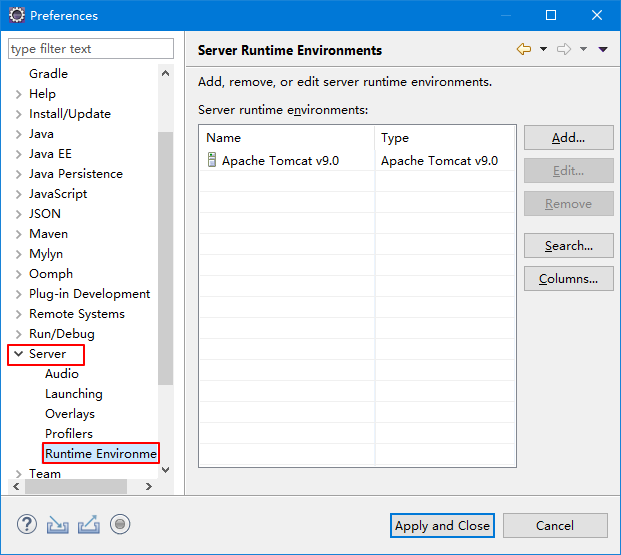Click the tree scroll right arrow
The width and height of the screenshot is (621, 555).
(149, 486)
